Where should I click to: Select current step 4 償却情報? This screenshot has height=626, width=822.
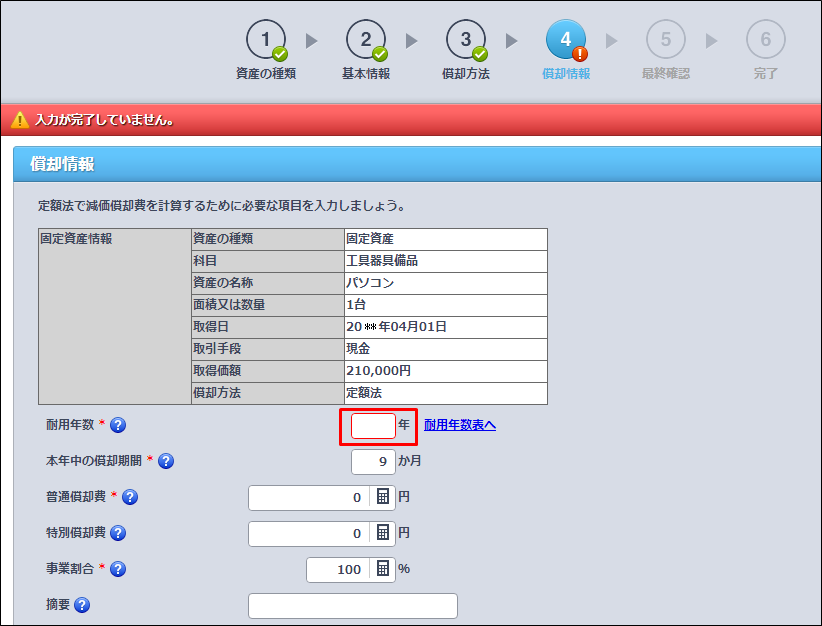pos(566,50)
